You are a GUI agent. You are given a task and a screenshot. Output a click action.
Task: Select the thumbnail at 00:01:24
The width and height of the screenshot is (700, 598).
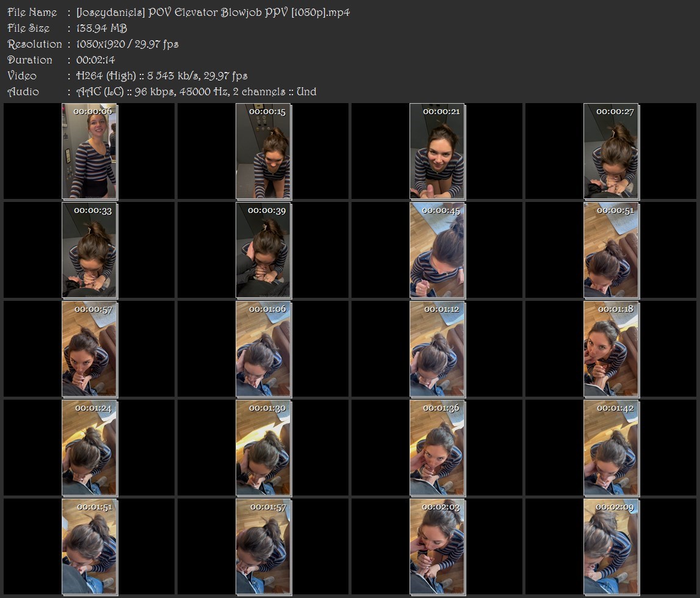click(x=89, y=448)
